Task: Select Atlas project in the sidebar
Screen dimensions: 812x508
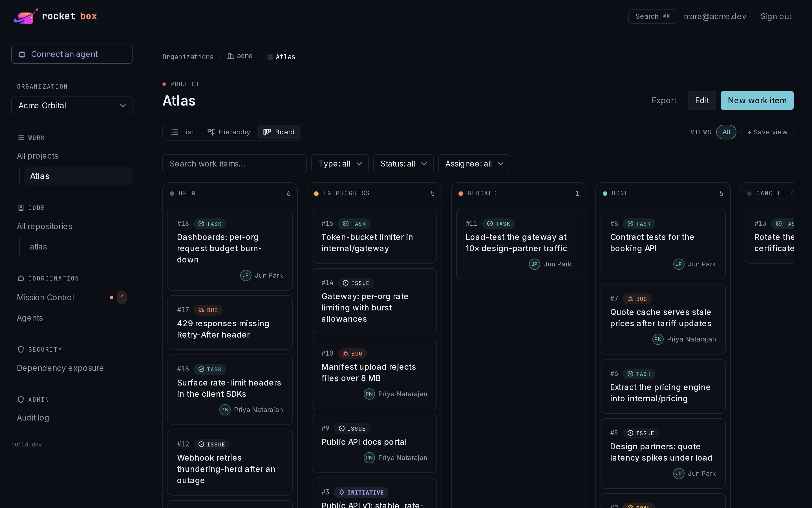Action: [x=78, y=176]
